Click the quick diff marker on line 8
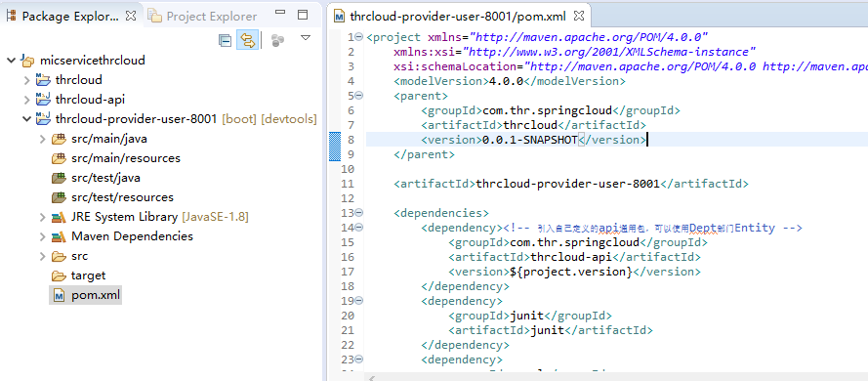The width and height of the screenshot is (868, 381). pyautogui.click(x=335, y=147)
